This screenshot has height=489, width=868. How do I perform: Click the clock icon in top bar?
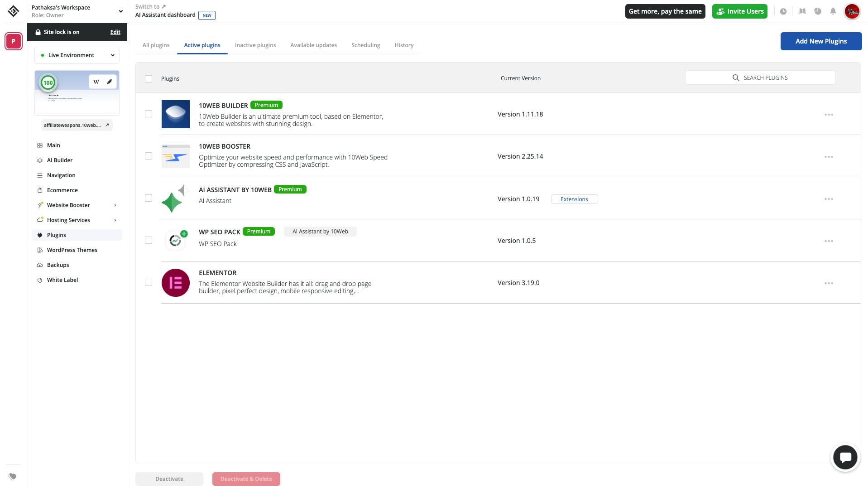783,11
